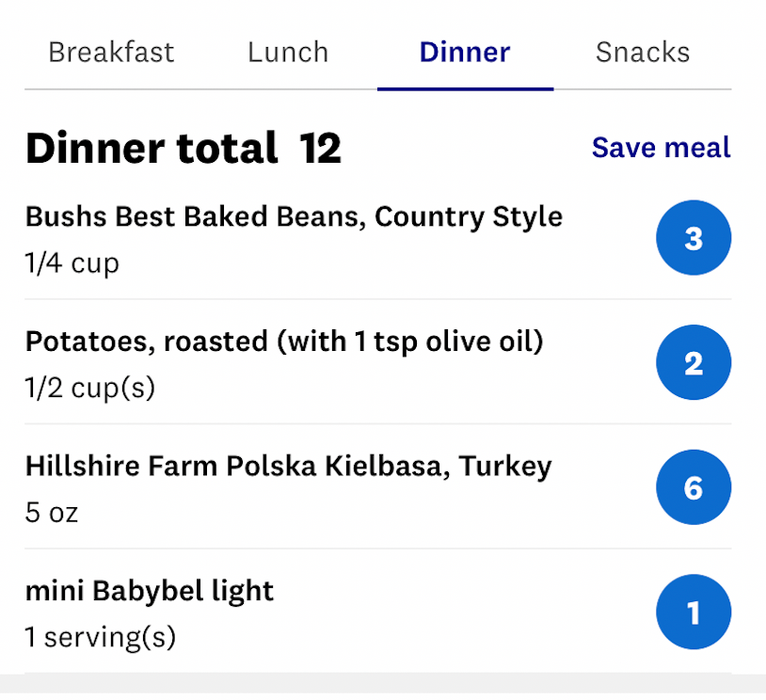Click the Save meal link
Screen dimensions: 766x700
[661, 148]
